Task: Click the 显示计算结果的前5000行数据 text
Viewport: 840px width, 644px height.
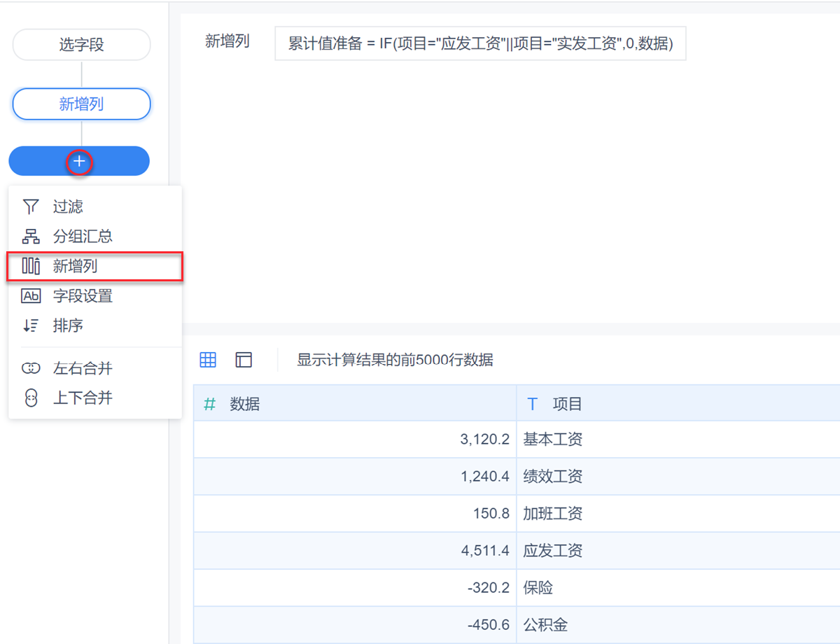Action: click(x=395, y=360)
